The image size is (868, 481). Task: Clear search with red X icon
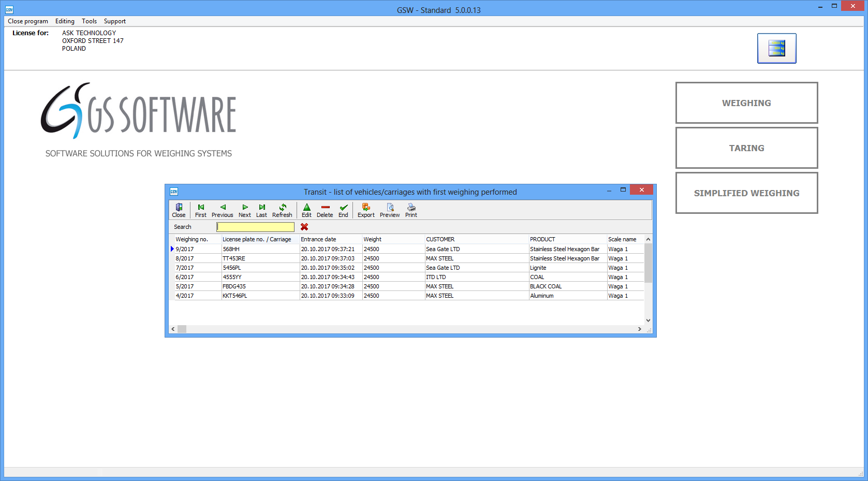tap(304, 227)
